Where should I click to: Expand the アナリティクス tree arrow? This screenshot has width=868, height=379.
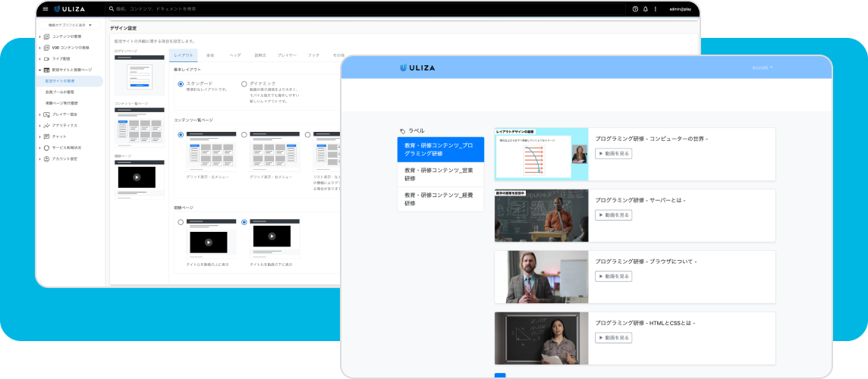tap(40, 125)
